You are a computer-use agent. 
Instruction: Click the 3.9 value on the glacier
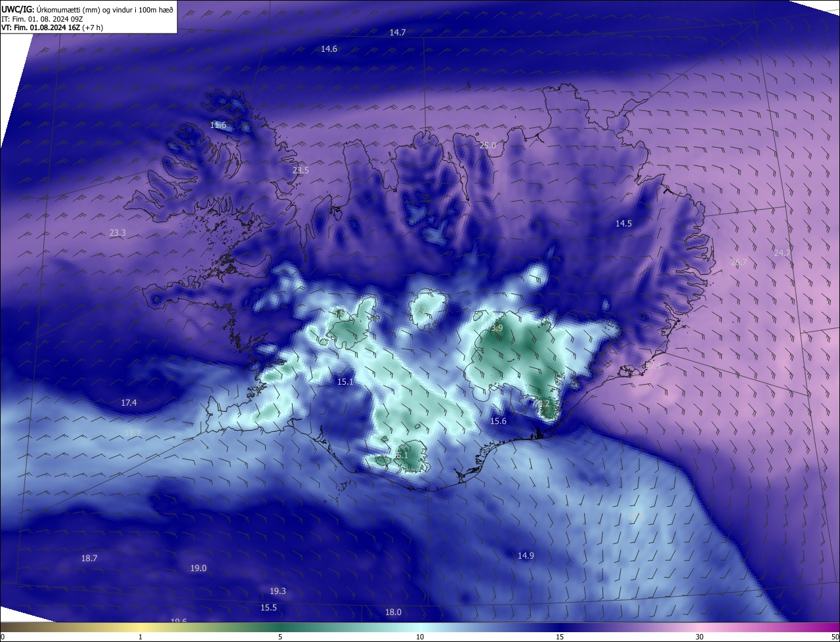[497, 328]
